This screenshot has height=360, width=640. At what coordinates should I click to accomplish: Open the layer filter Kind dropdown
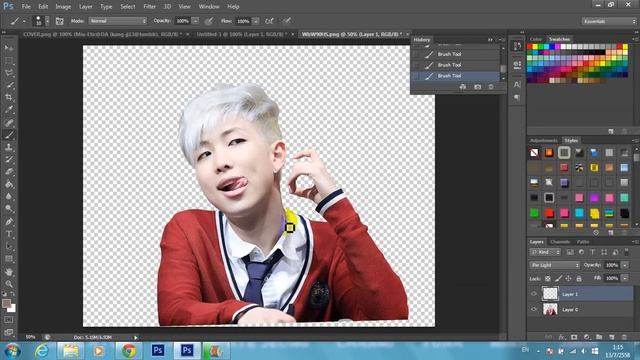(x=545, y=252)
